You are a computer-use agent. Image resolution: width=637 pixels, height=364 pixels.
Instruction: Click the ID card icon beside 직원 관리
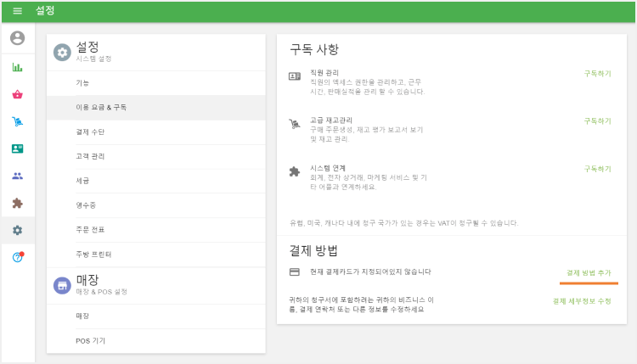[x=295, y=76]
